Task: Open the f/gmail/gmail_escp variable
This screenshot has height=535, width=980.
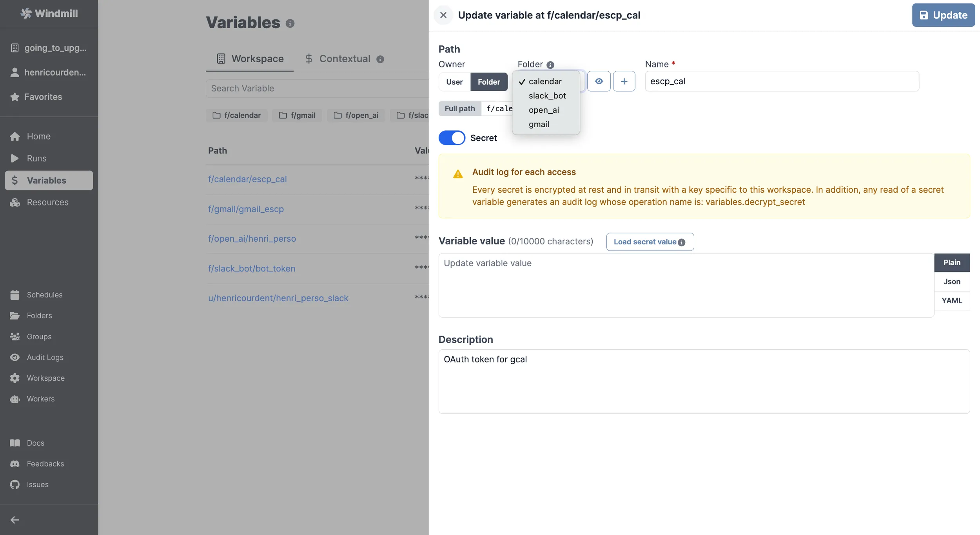Action: pos(245,209)
